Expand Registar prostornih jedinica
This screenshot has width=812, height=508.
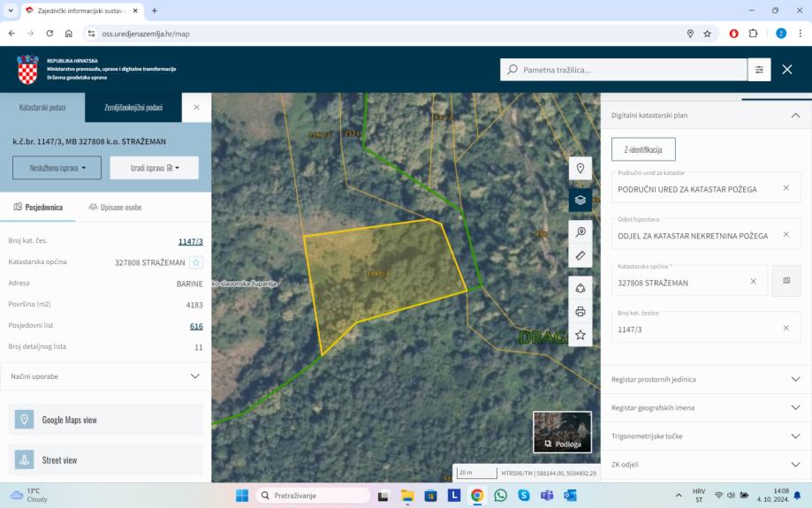(706, 380)
